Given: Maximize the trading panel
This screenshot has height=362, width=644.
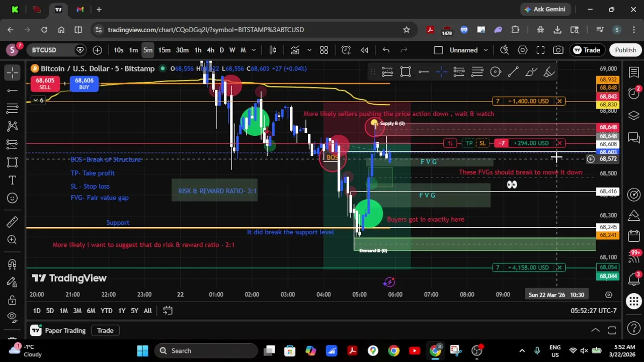Looking at the screenshot, I should 612,330.
